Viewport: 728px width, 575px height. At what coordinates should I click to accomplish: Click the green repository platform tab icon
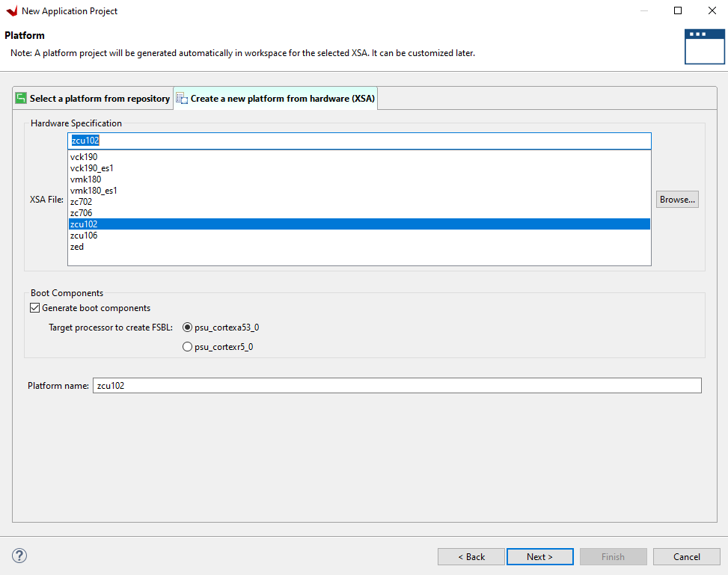coord(21,99)
